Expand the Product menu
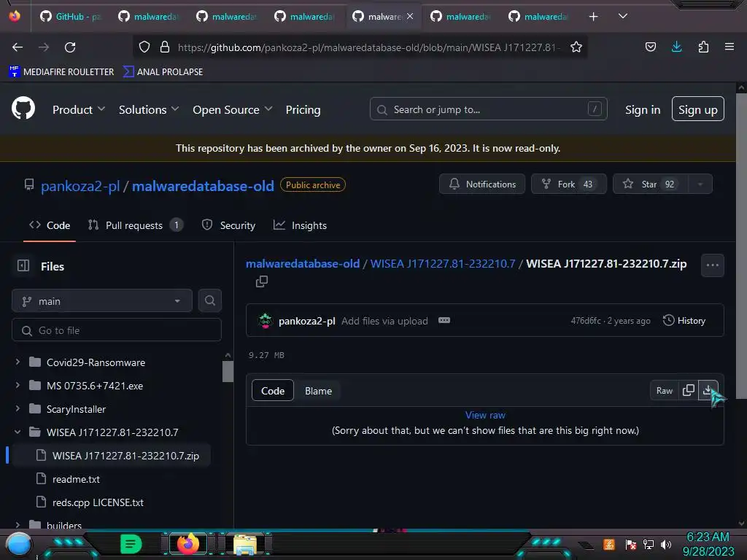The height and width of the screenshot is (560, 747). (79, 109)
